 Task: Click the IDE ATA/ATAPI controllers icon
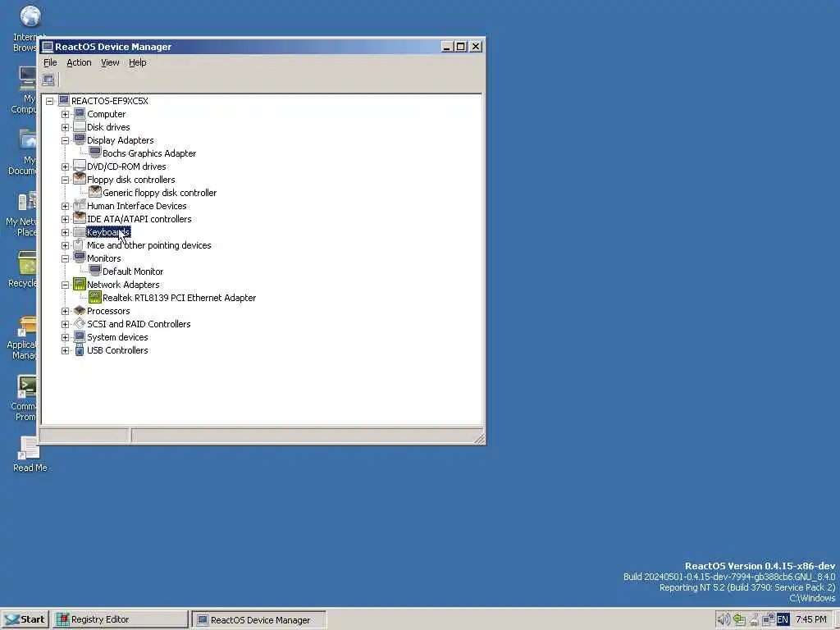[x=80, y=218]
